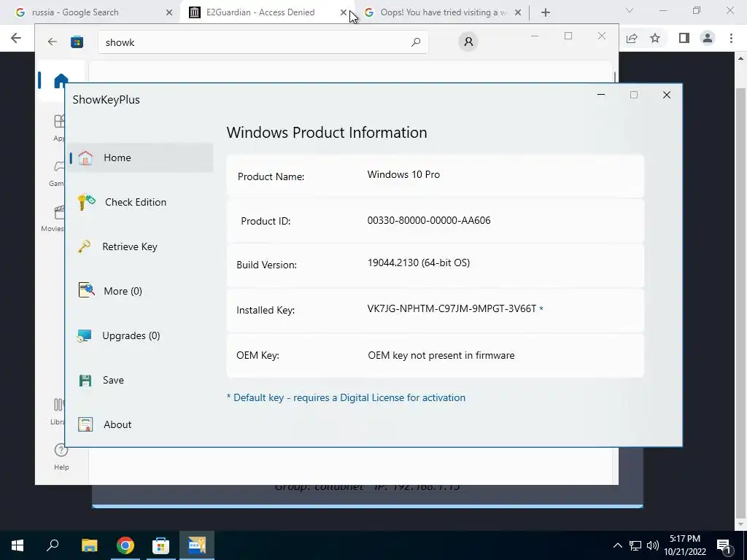This screenshot has height=560, width=747.
Task: Click the Default key digital license note
Action: pos(346,397)
